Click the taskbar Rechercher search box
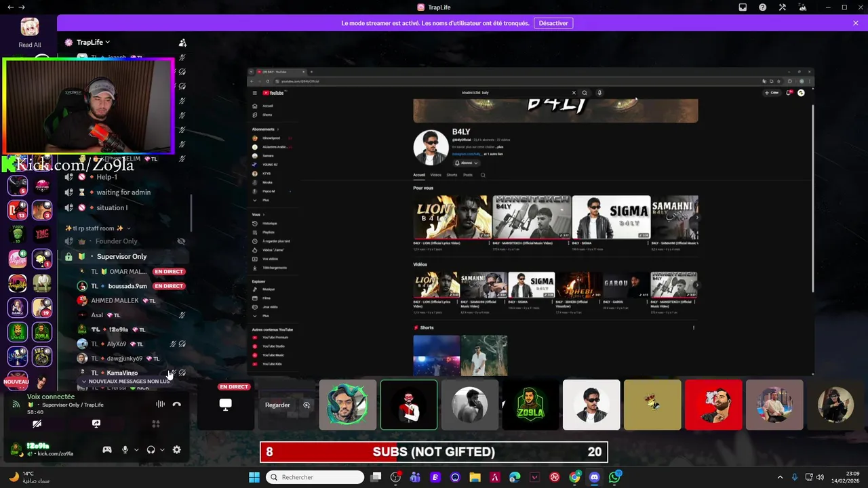The image size is (868, 488). pos(315,477)
